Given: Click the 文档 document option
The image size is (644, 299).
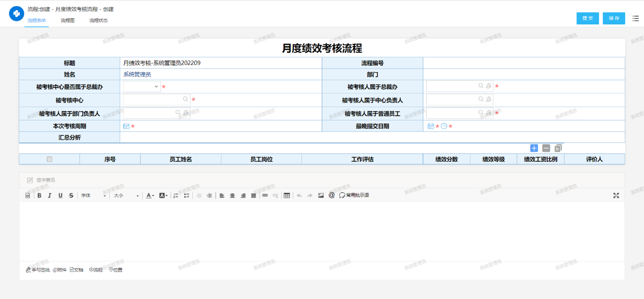Looking at the screenshot, I should coord(76,270).
